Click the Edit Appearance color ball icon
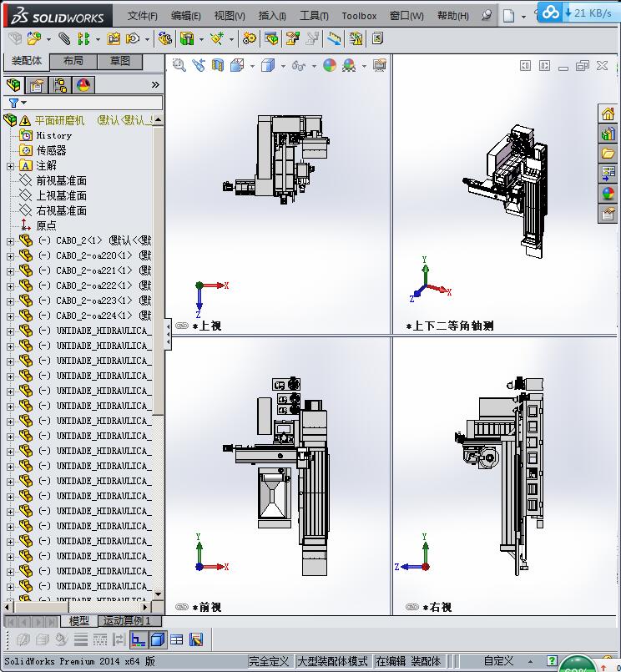 point(330,66)
